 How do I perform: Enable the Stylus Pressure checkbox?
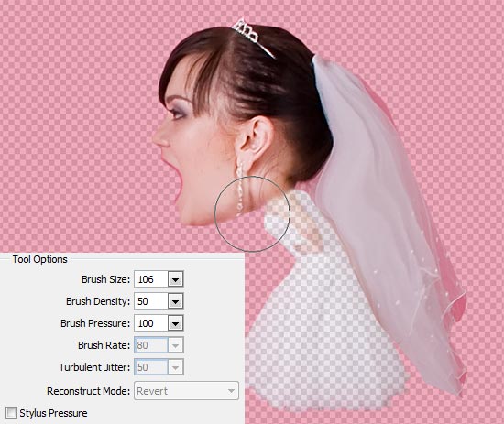pyautogui.click(x=11, y=412)
